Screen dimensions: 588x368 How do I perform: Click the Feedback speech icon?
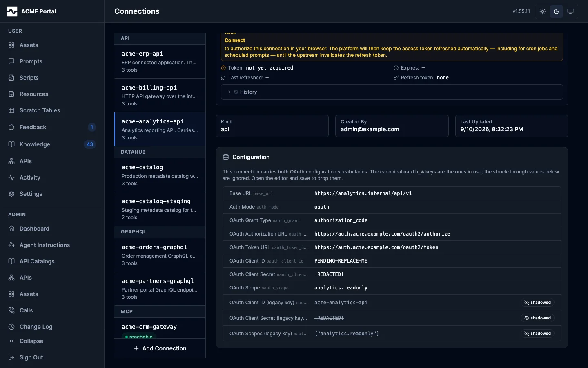coord(11,127)
